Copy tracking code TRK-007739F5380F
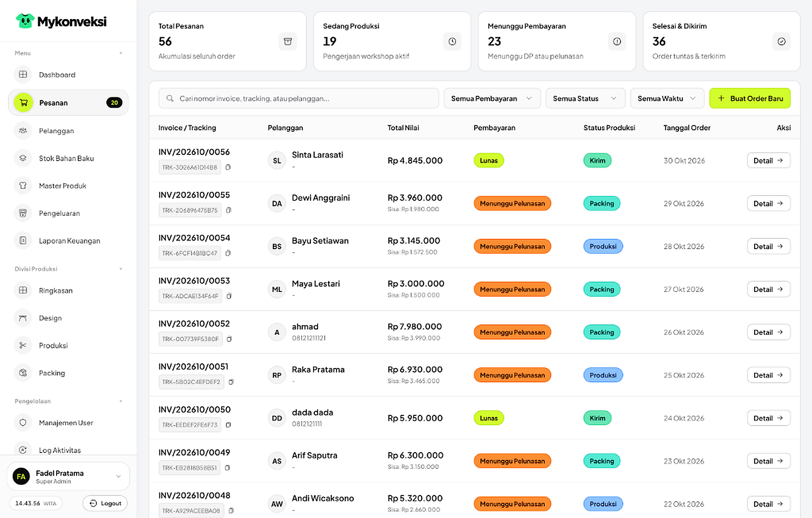The image size is (812, 518). pos(229,339)
